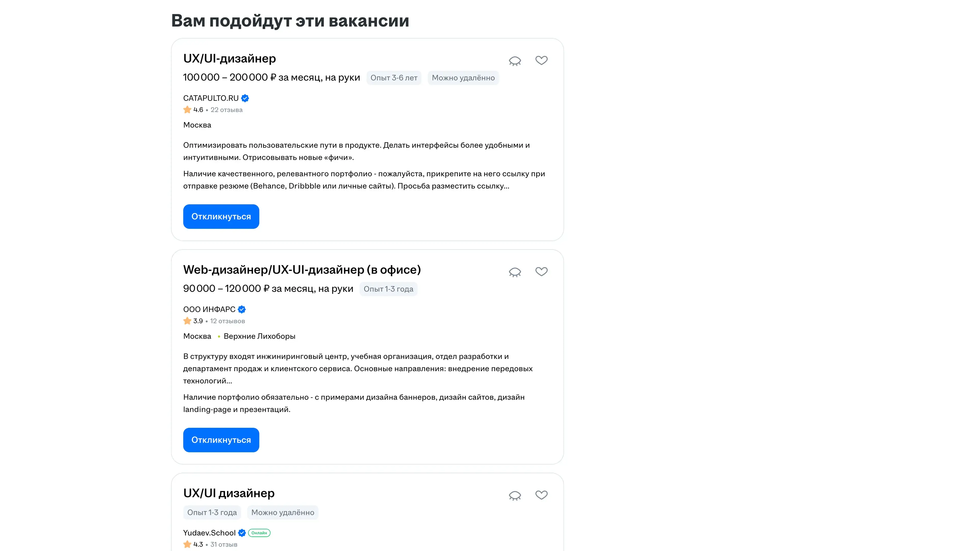Apply to the ООО ИНФАРС vacancy
The width and height of the screenshot is (980, 551).
tap(221, 440)
